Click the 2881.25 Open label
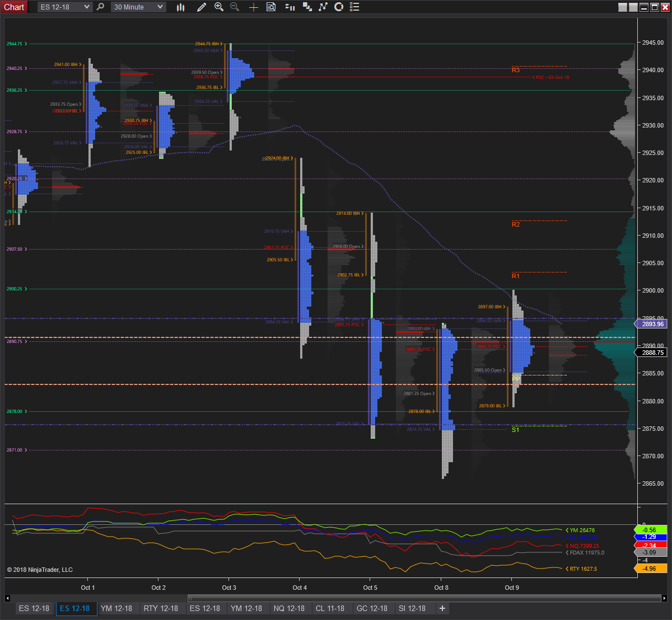The width and height of the screenshot is (672, 620). 418,393
